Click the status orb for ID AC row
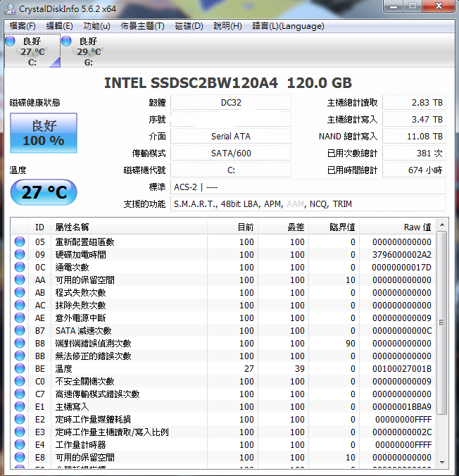Viewport: 459px width, 476px height. coord(20,305)
